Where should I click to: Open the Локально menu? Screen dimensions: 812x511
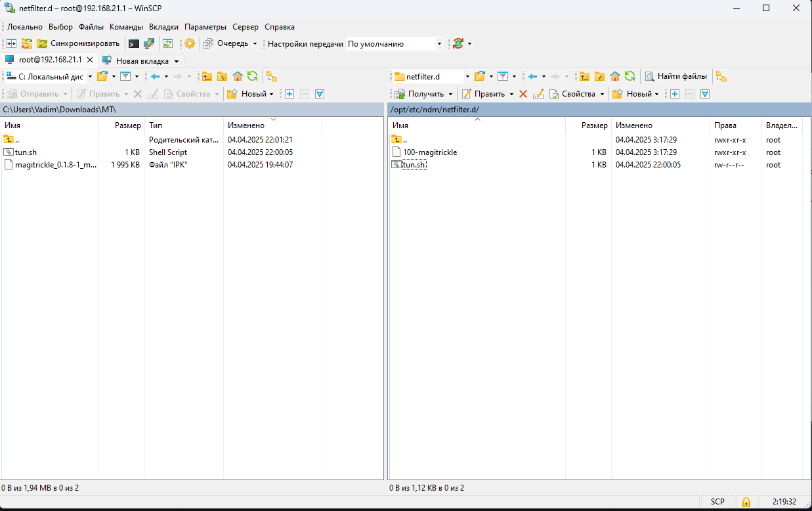coord(25,27)
